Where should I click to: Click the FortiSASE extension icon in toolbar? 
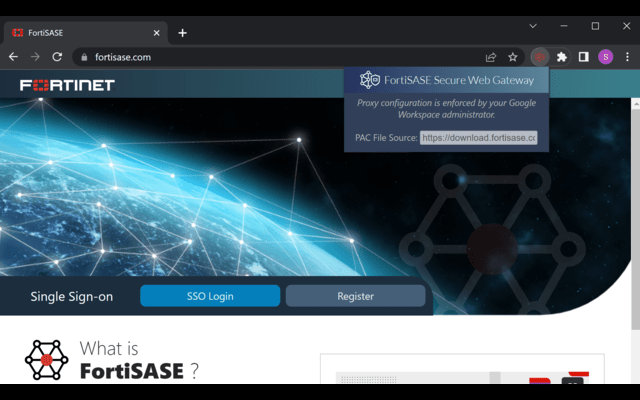click(540, 57)
